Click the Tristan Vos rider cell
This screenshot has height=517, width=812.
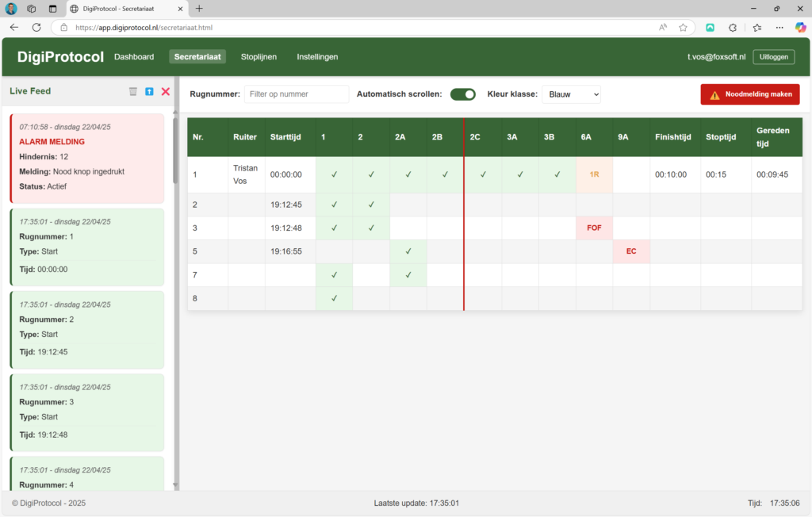point(246,174)
